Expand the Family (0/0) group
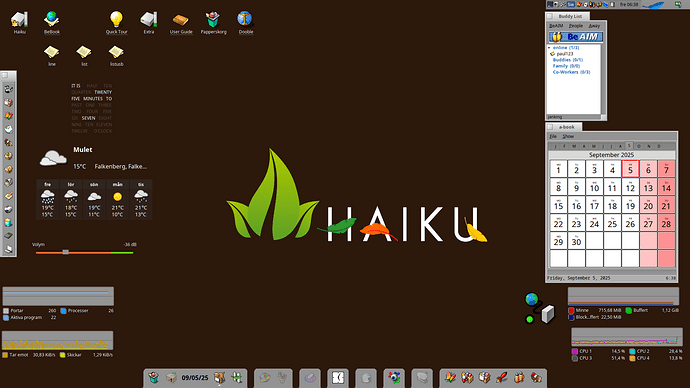Screen dimensions: 690x388 [x=566, y=66]
